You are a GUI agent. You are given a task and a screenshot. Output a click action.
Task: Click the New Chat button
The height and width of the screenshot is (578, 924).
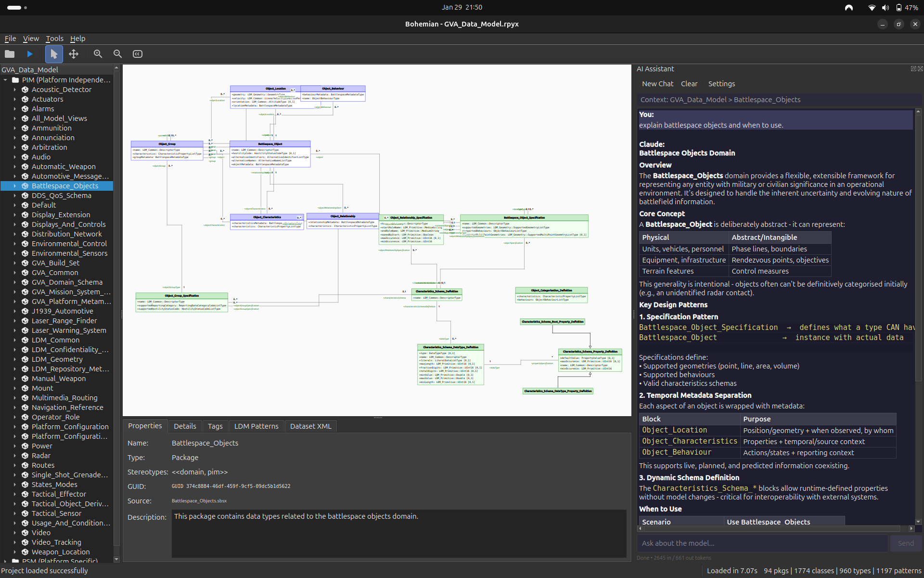[657, 84]
